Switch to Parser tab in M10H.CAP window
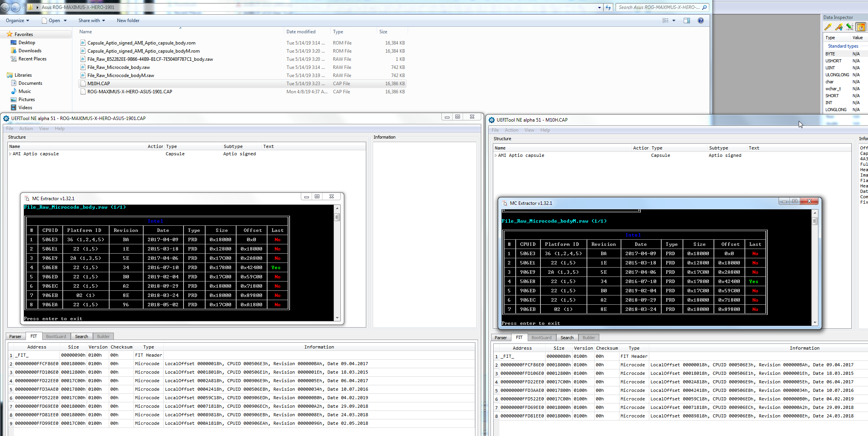Viewport: 868px width, 436px height. (501, 338)
